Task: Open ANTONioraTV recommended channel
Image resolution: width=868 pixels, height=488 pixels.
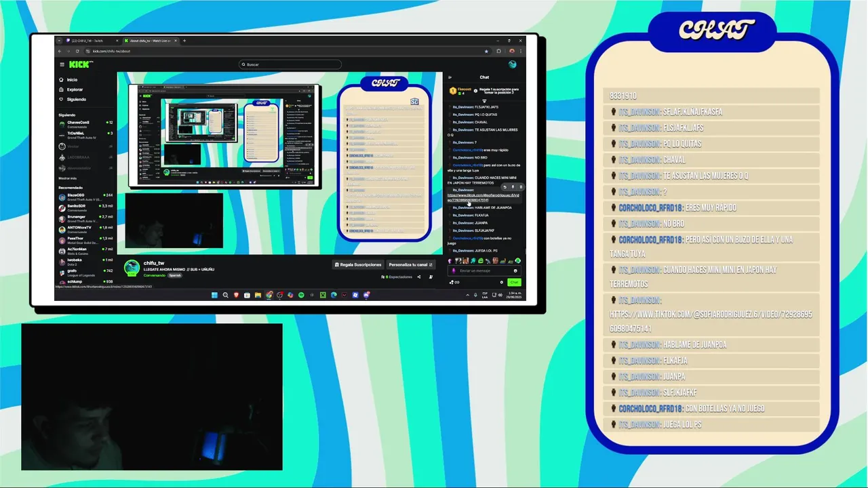Action: pyautogui.click(x=85, y=229)
